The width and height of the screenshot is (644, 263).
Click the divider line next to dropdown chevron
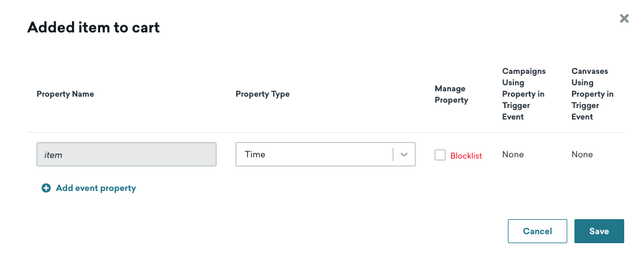(393, 154)
